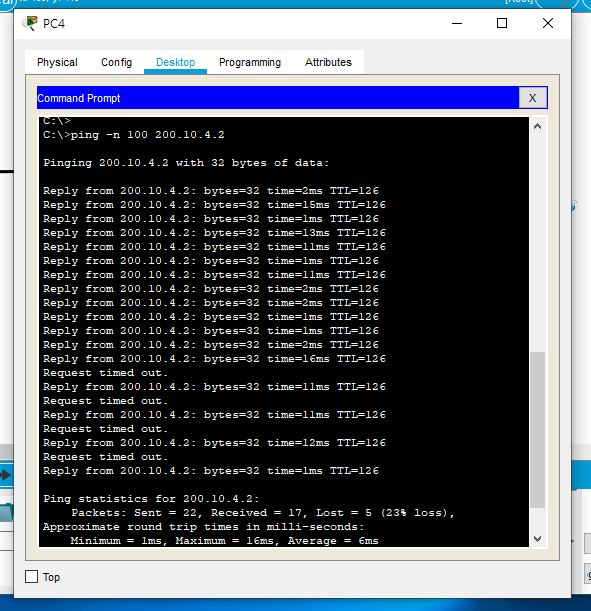The image size is (591, 611).
Task: Click the PC4 Packet Tracer window icon
Action: 30,23
